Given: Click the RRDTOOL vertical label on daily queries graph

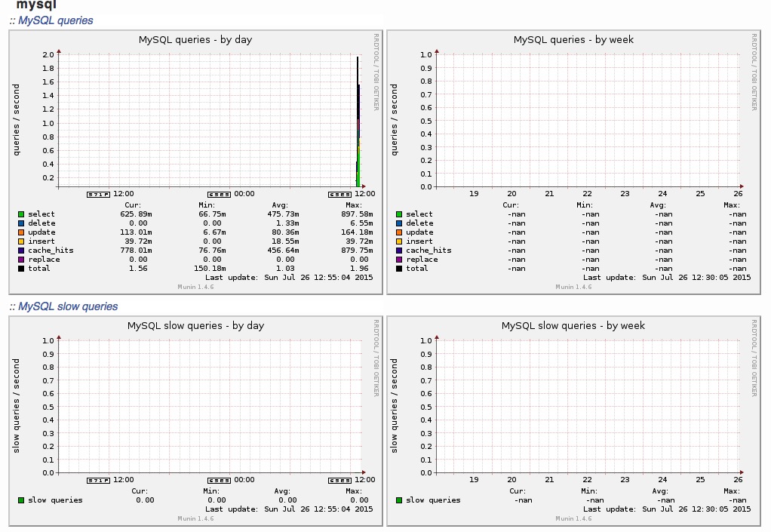Looking at the screenshot, I should tap(376, 72).
